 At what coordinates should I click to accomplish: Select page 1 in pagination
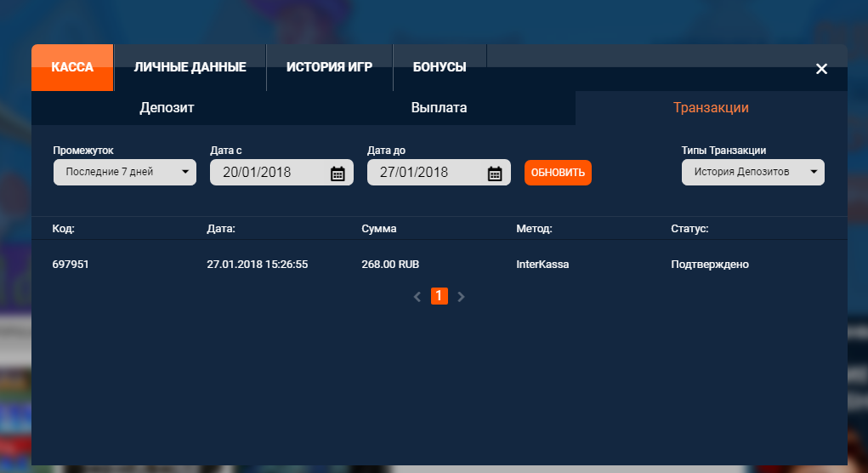point(439,296)
